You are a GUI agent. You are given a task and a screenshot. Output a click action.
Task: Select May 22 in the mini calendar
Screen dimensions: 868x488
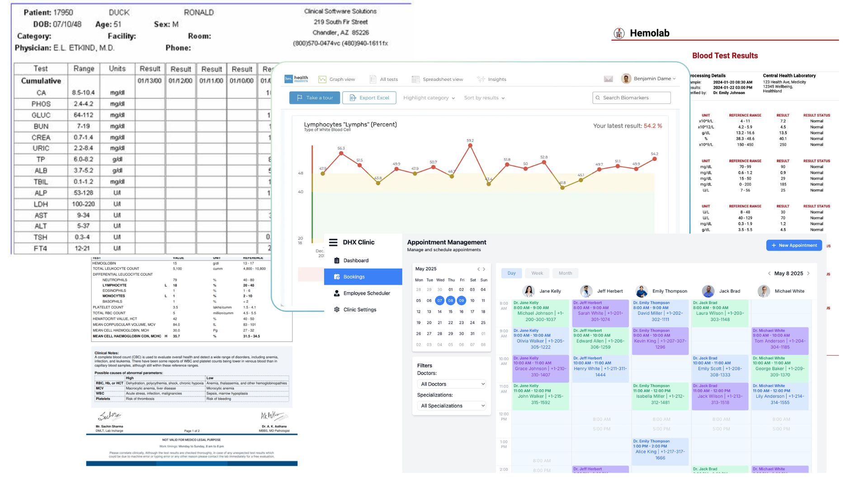(x=450, y=323)
